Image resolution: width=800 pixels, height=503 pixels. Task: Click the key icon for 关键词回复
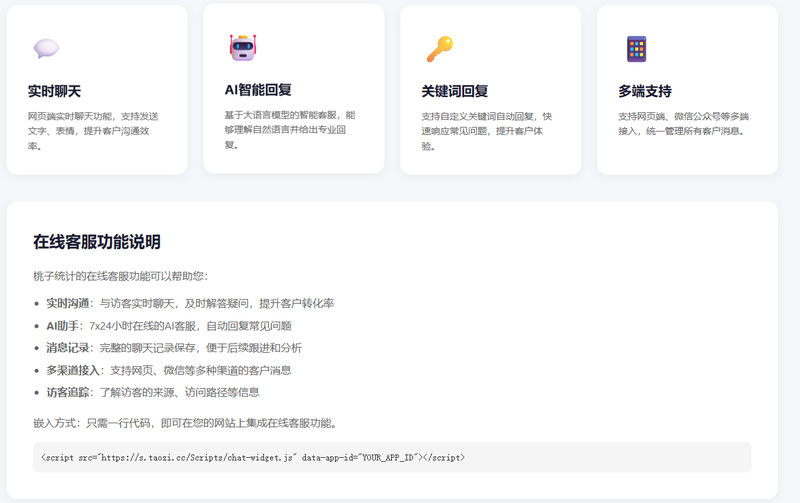click(440, 49)
